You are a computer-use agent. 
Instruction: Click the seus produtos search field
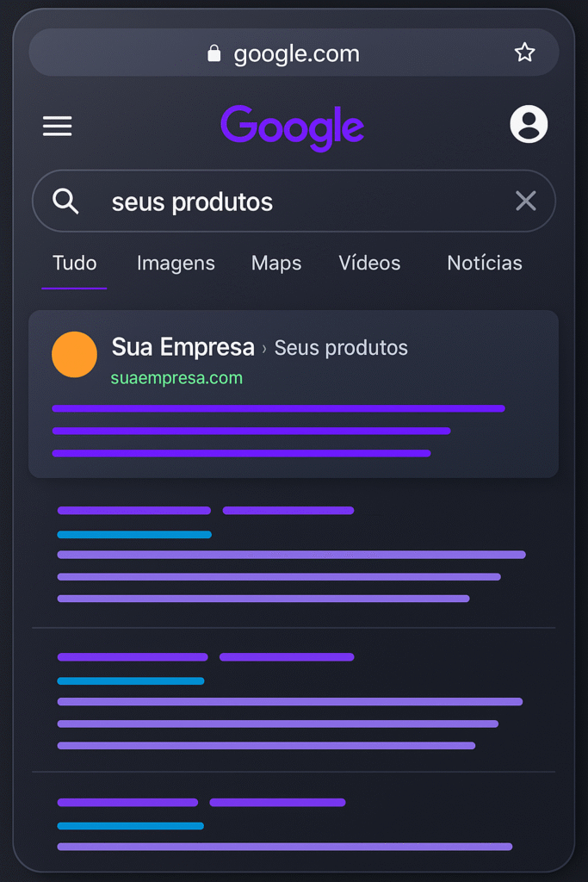tap(294, 201)
